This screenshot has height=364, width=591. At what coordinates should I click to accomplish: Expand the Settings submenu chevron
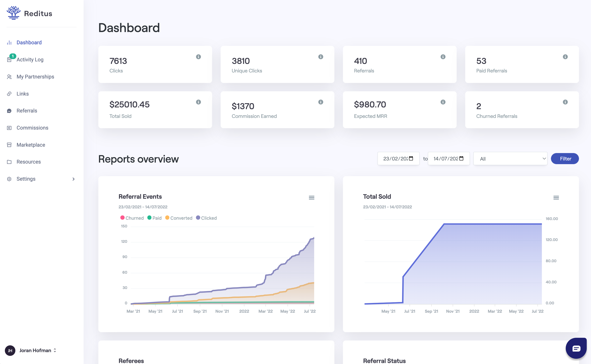[73, 179]
